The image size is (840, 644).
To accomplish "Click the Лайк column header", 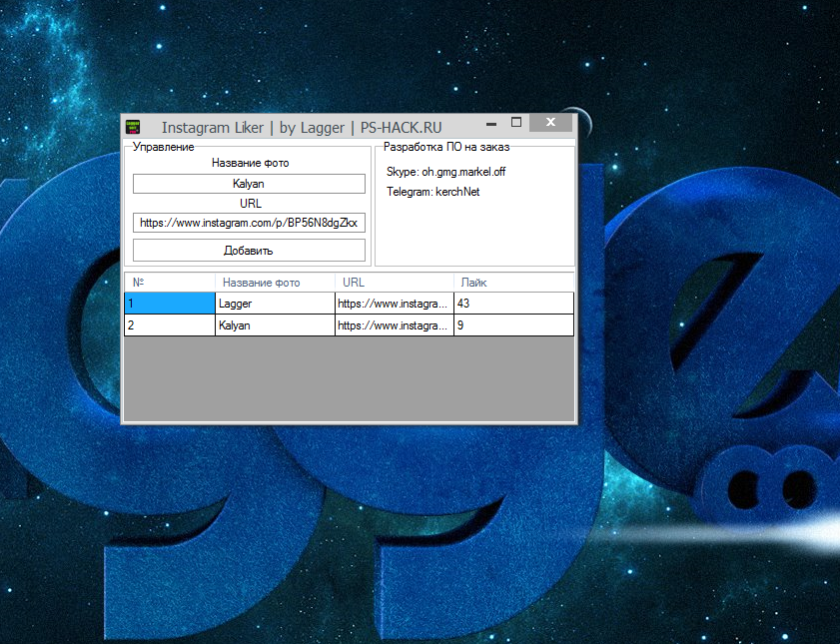I will (x=513, y=283).
